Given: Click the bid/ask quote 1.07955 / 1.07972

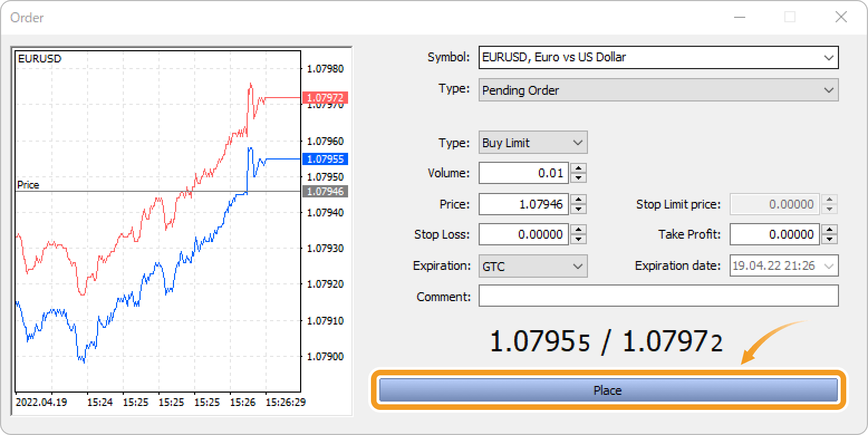Looking at the screenshot, I should [606, 341].
